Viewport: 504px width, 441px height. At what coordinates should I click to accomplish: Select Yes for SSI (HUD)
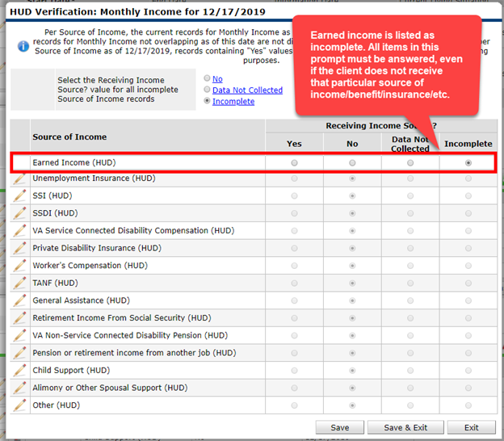point(294,195)
